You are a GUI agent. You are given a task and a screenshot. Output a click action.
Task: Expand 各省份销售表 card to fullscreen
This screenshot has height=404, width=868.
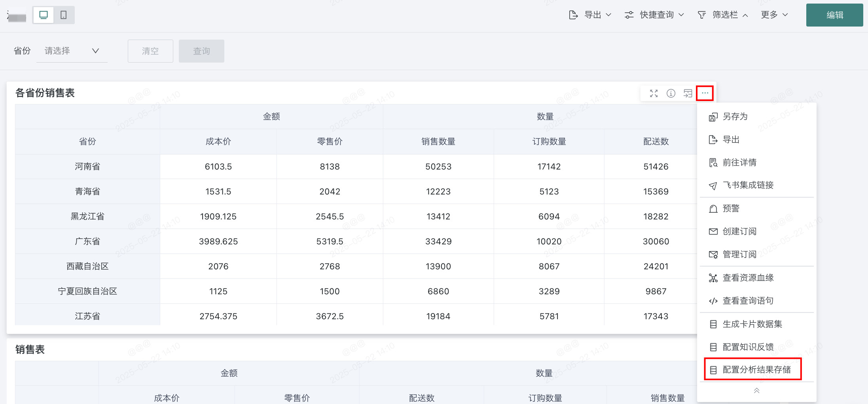(654, 93)
